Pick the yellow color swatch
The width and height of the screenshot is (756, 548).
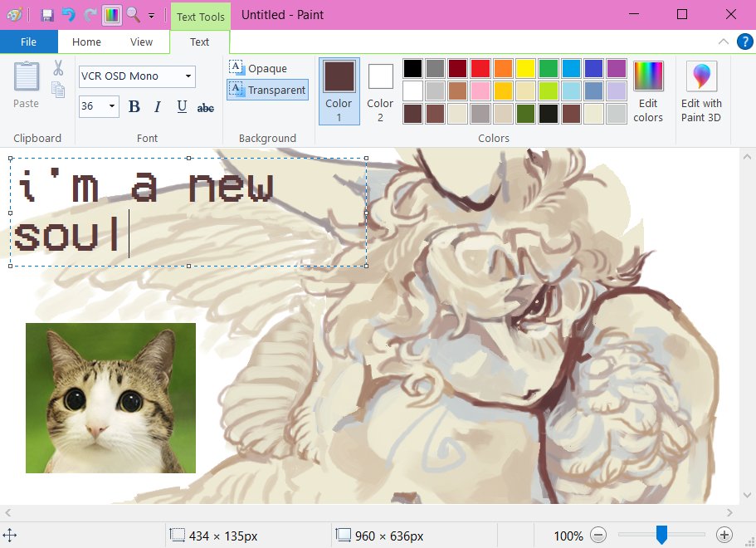coord(525,68)
